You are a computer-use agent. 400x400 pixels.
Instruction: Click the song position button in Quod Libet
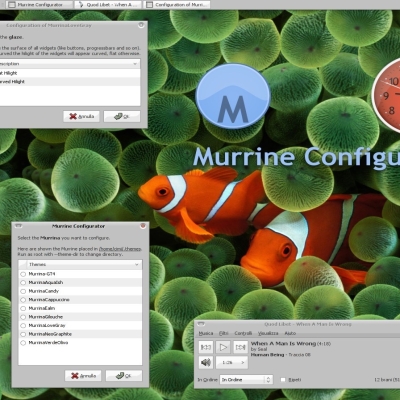[232, 362]
